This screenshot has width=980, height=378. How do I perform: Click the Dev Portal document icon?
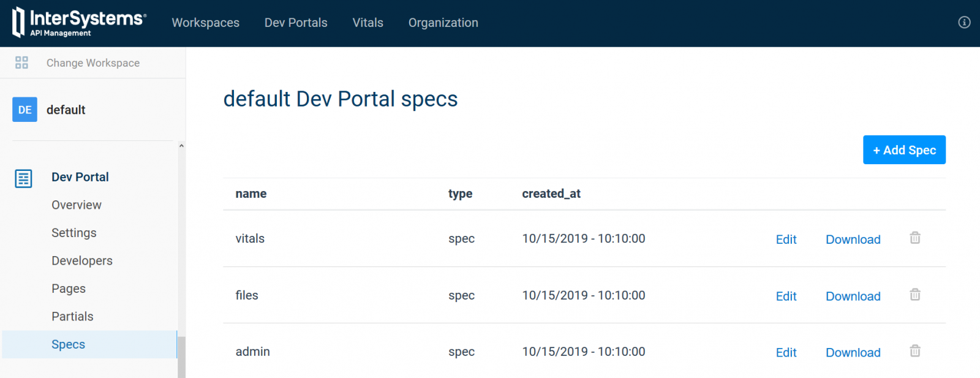(x=23, y=178)
